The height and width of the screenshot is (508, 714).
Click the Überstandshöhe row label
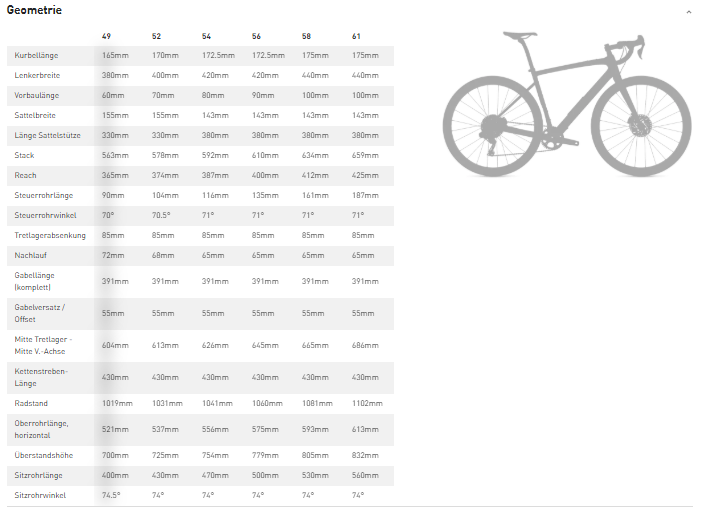click(x=43, y=455)
